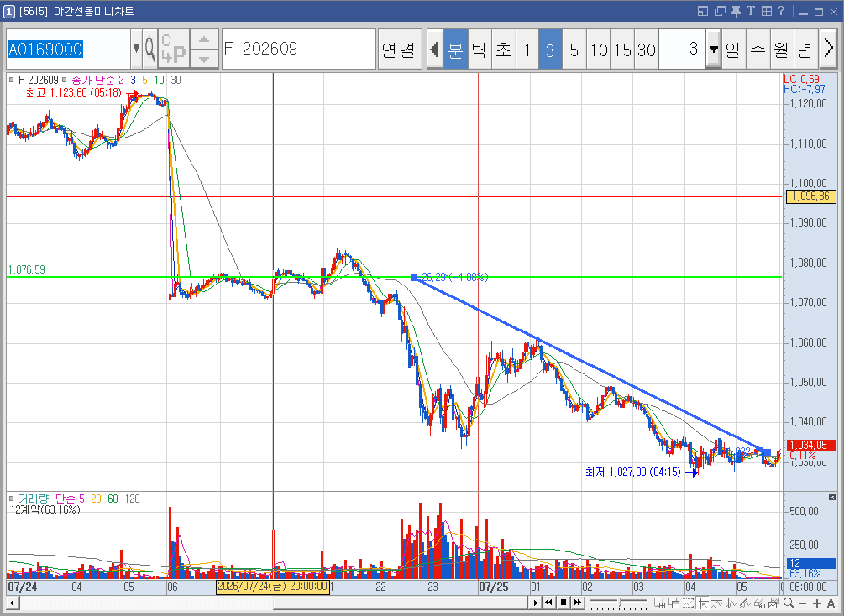844x616 pixels.
Task: Adjust the replay speed slider handle
Action: pyautogui.click(x=620, y=602)
